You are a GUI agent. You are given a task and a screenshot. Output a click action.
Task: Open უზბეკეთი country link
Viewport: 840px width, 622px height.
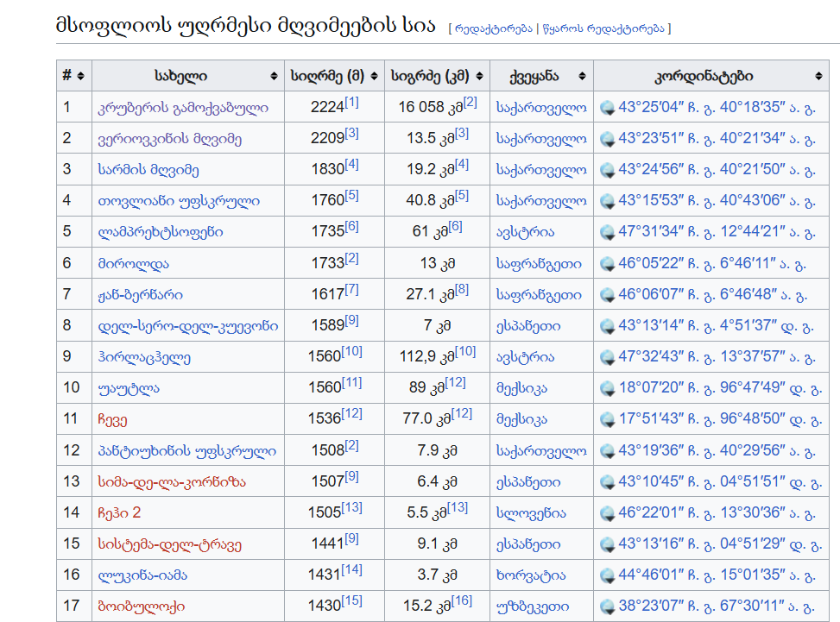tap(533, 606)
